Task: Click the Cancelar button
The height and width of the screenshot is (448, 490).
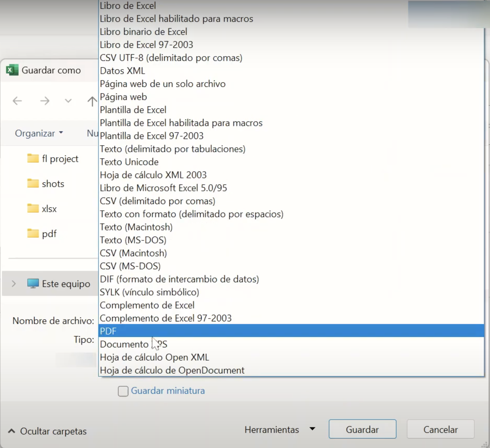Action: 440,429
